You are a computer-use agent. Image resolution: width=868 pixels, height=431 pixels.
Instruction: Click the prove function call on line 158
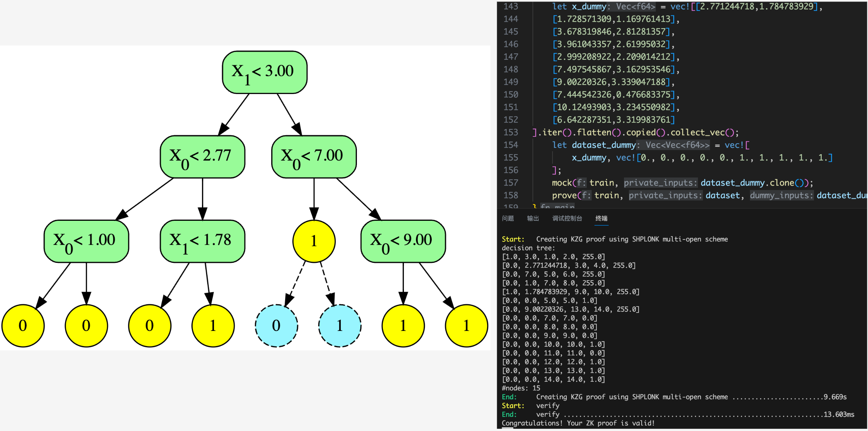[564, 196]
